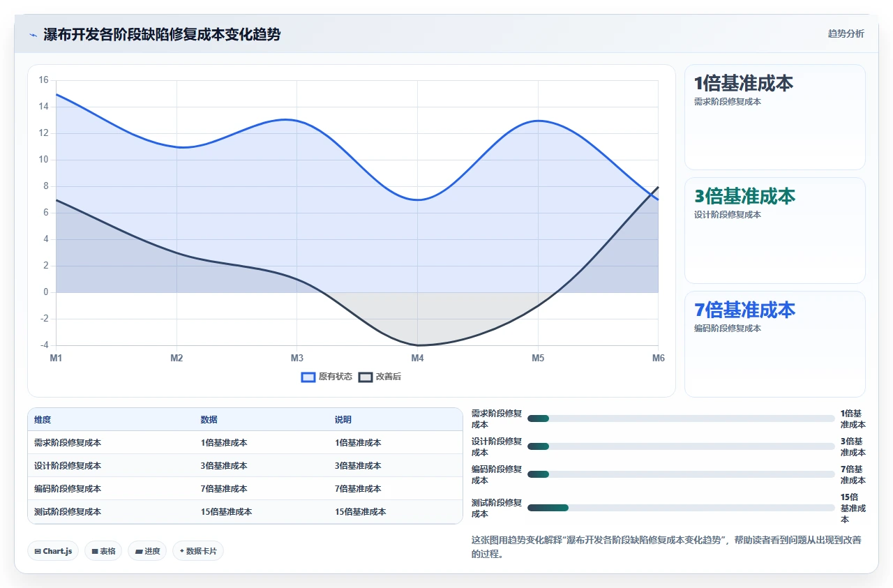
Task: Click the M3 x-axis label
Action: tap(297, 359)
